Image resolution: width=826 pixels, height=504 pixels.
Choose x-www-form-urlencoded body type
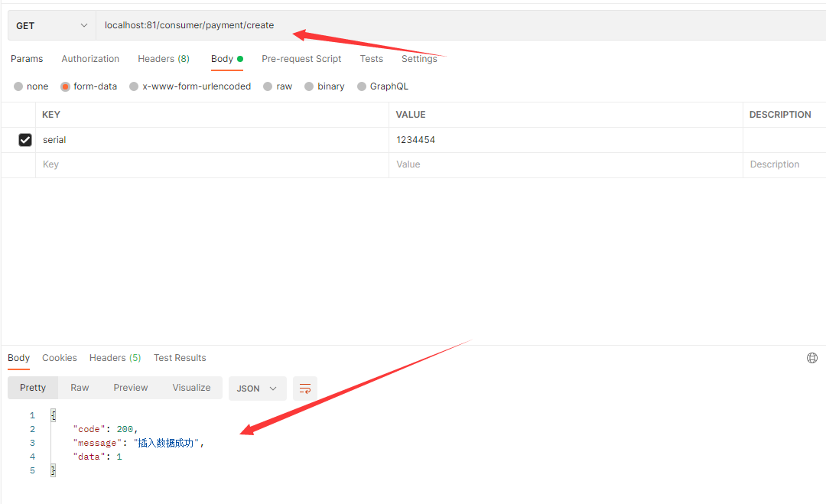pyautogui.click(x=190, y=86)
